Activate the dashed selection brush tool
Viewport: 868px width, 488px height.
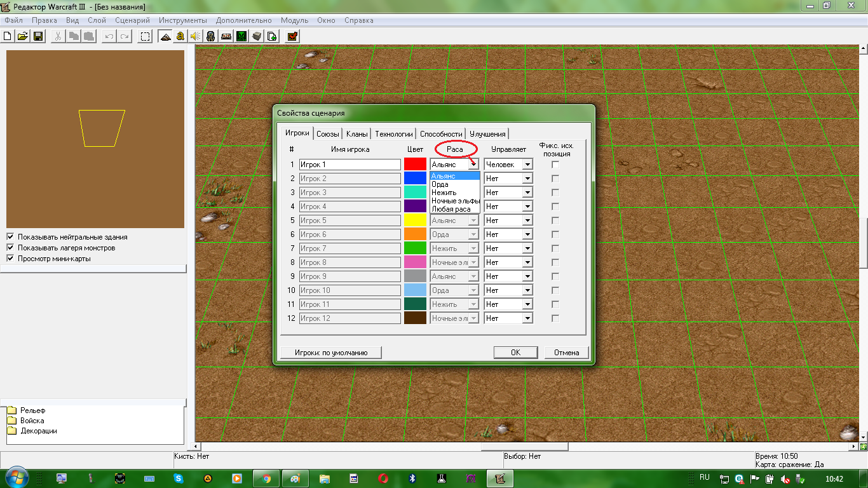(x=146, y=36)
